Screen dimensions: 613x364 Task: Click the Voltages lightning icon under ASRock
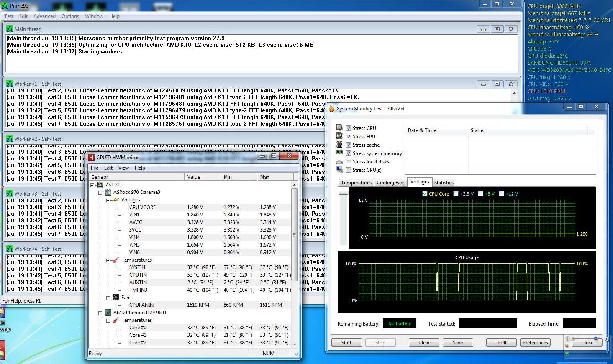[116, 200]
